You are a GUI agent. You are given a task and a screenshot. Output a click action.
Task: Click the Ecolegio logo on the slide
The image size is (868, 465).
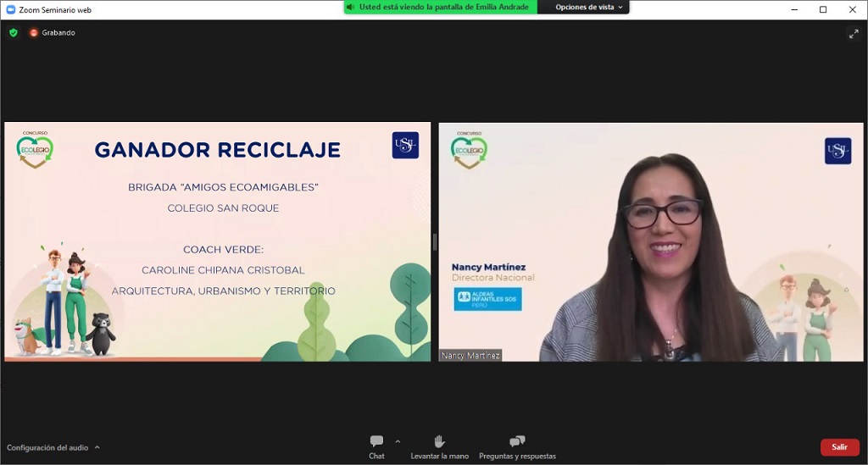[35, 149]
